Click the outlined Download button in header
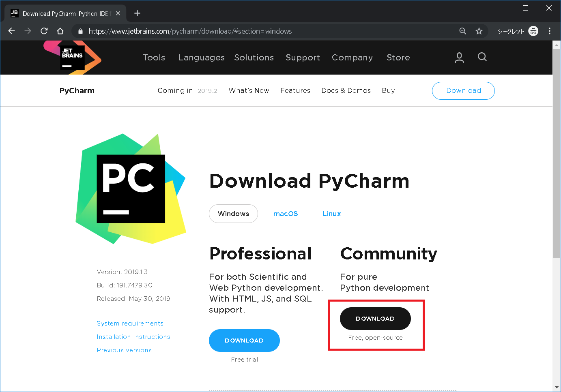 tap(463, 91)
